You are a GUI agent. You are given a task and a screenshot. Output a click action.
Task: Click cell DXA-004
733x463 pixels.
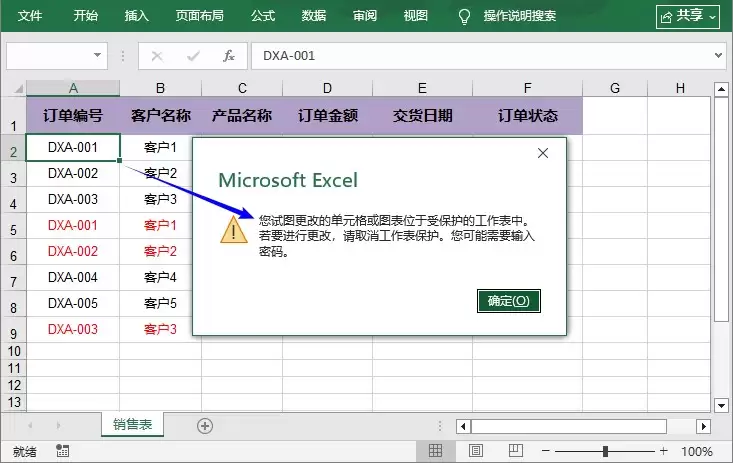tap(73, 277)
